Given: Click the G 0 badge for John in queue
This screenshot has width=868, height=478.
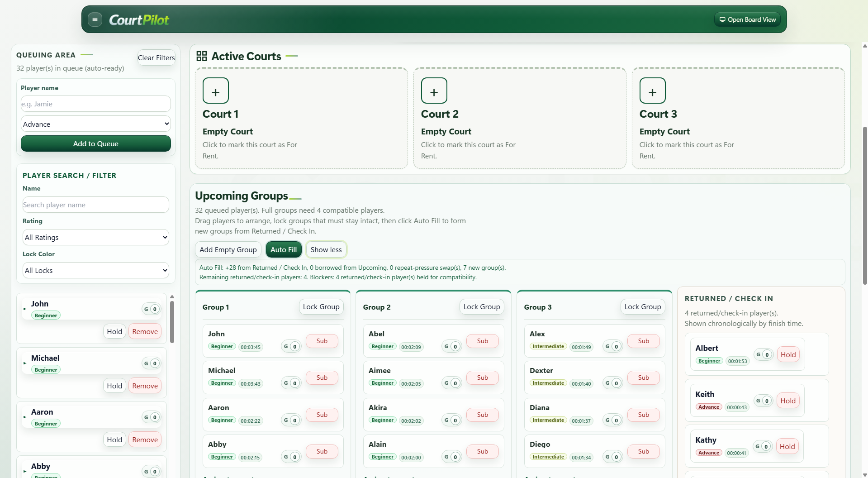Looking at the screenshot, I should coord(152,309).
